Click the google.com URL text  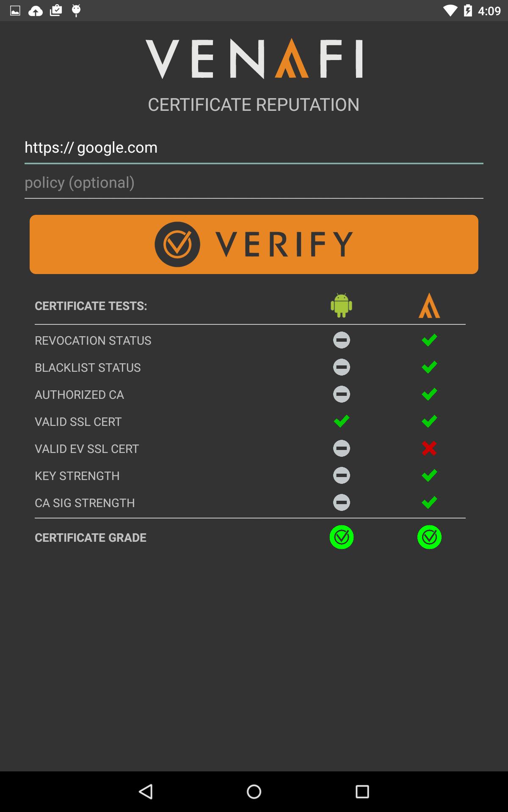click(x=90, y=148)
